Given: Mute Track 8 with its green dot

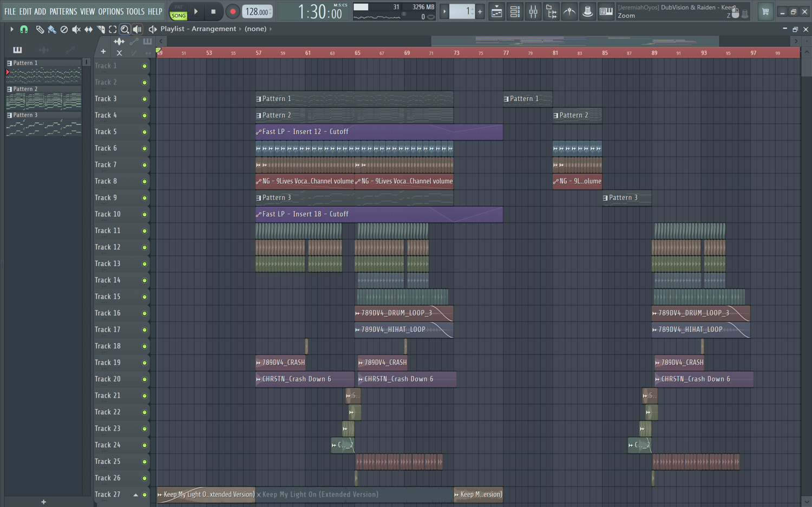Looking at the screenshot, I should click(x=145, y=181).
